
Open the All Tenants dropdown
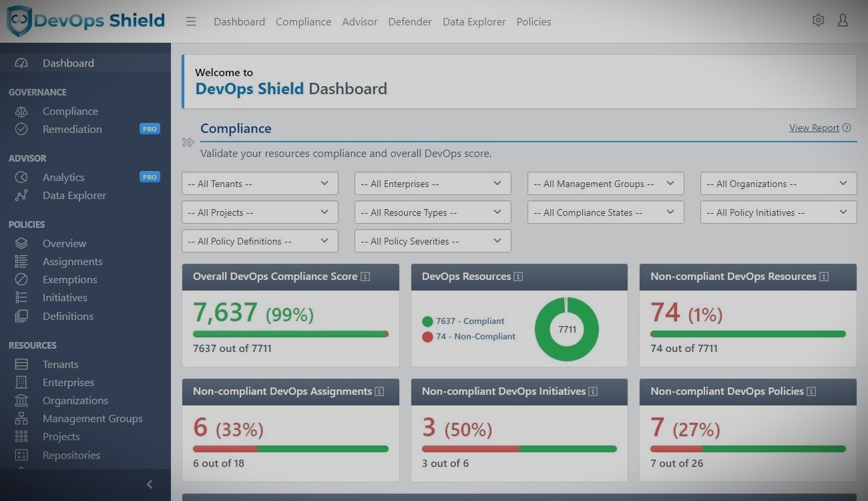pyautogui.click(x=260, y=184)
